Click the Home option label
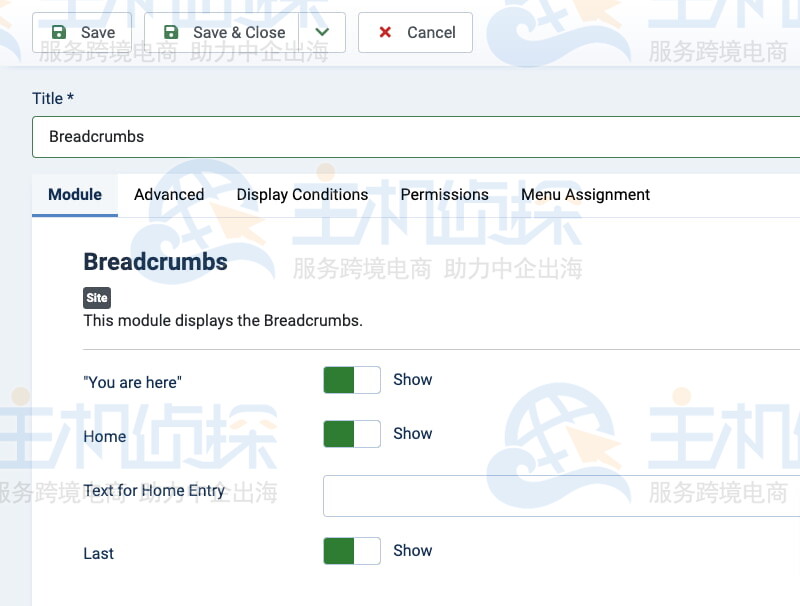The image size is (800, 606). click(x=105, y=437)
